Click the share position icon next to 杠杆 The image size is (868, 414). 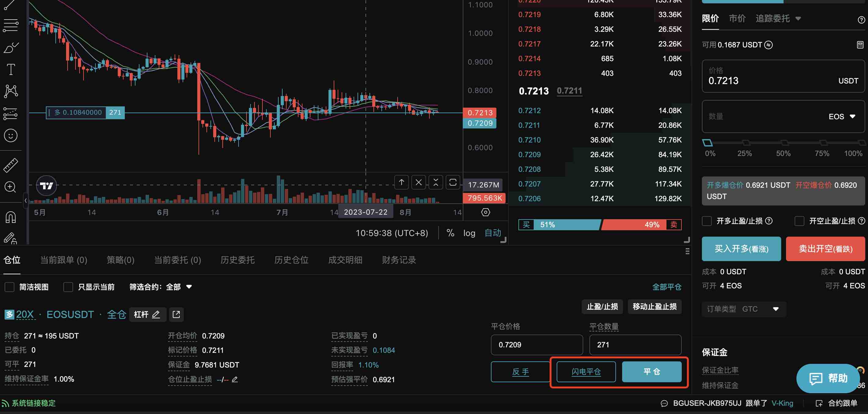(176, 315)
